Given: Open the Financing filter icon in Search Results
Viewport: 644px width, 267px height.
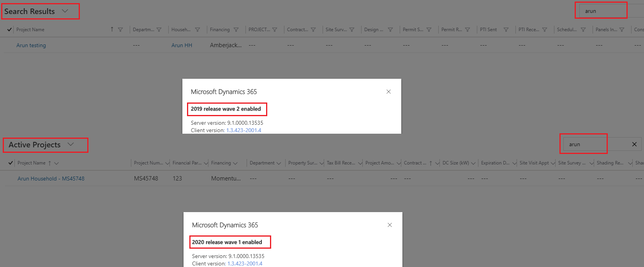Looking at the screenshot, I should 236,30.
